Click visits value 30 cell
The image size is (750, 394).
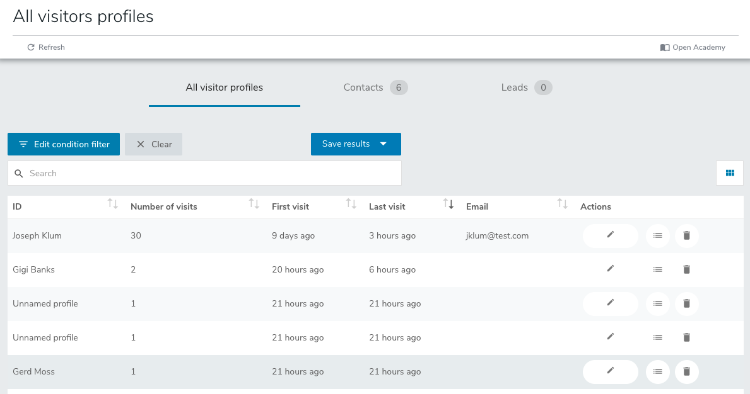coord(136,236)
